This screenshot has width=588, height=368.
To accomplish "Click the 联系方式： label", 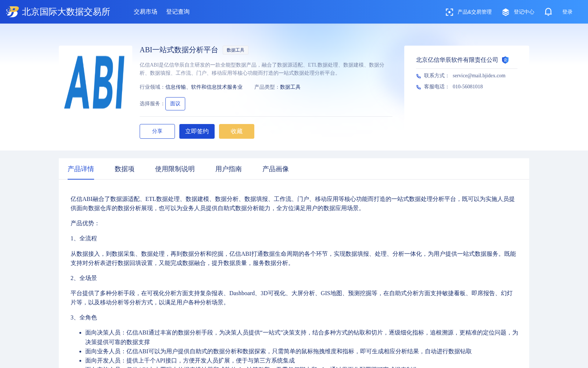I will 437,76.
